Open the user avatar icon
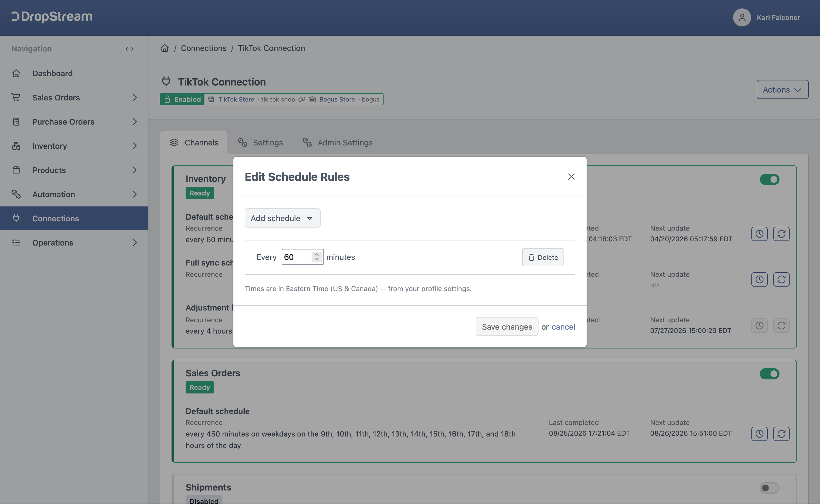The height and width of the screenshot is (504, 820). click(x=742, y=17)
